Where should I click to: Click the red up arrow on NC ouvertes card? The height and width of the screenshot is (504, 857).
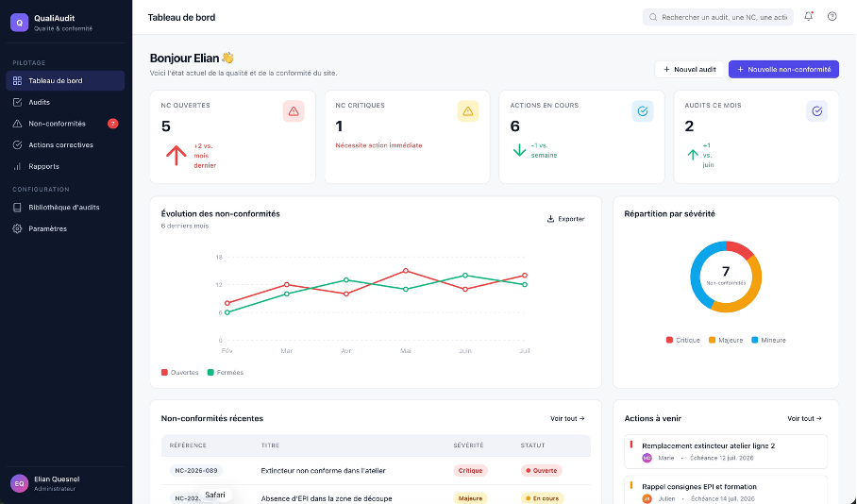pos(176,155)
